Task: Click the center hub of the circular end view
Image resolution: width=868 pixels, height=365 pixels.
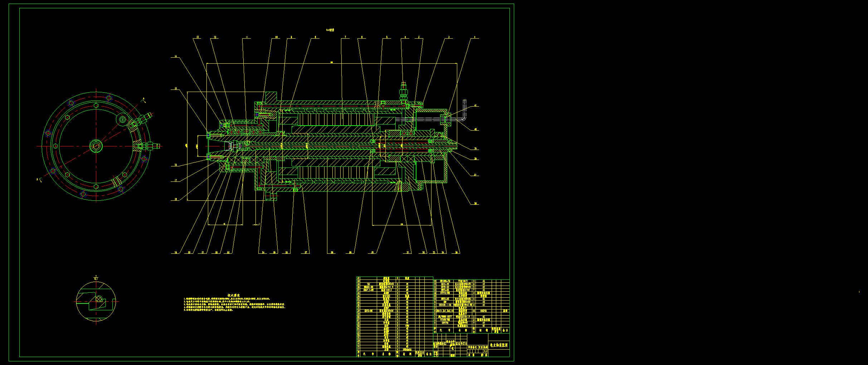Action: [96, 146]
